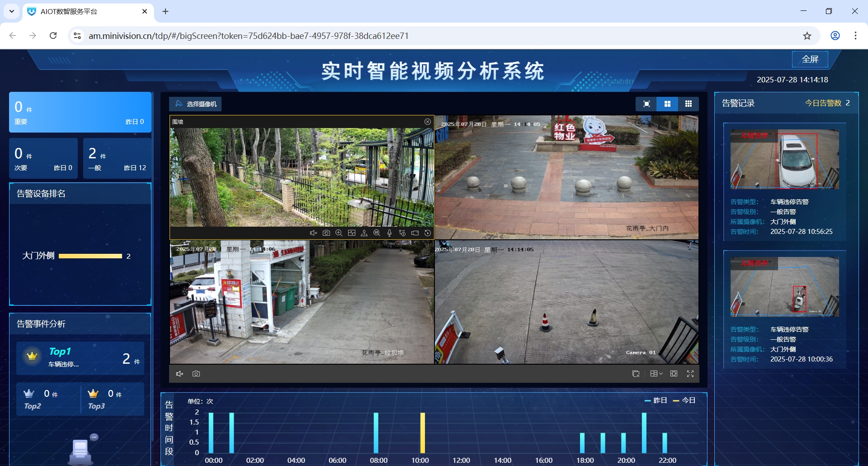Viewport: 868px width, 466px height.
Task: Toggle the 今日 series in chart legend
Action: [684, 400]
